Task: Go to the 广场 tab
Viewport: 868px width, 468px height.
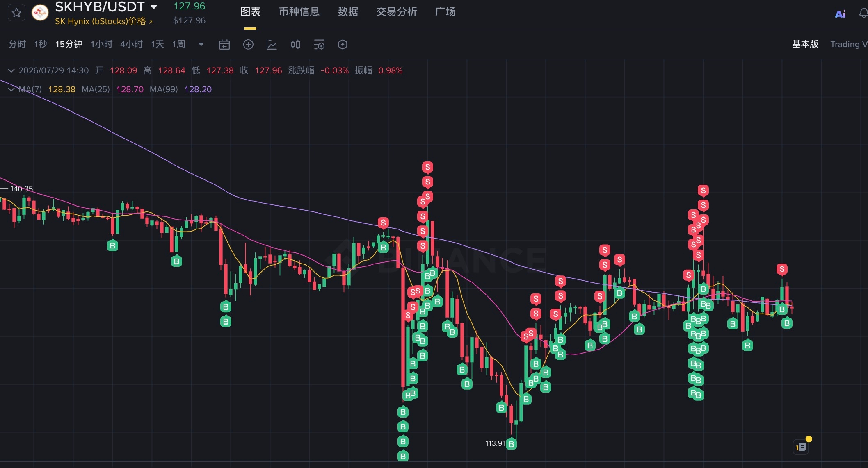Action: point(445,12)
